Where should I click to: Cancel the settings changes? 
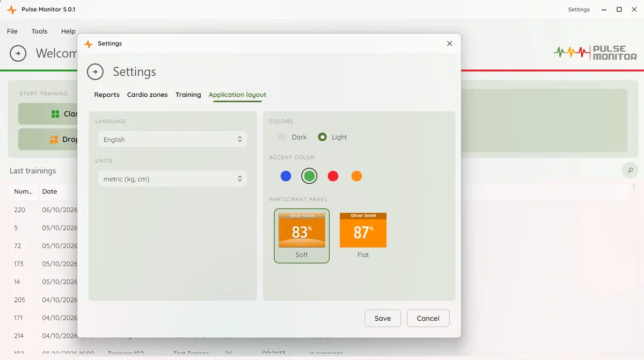tap(428, 318)
